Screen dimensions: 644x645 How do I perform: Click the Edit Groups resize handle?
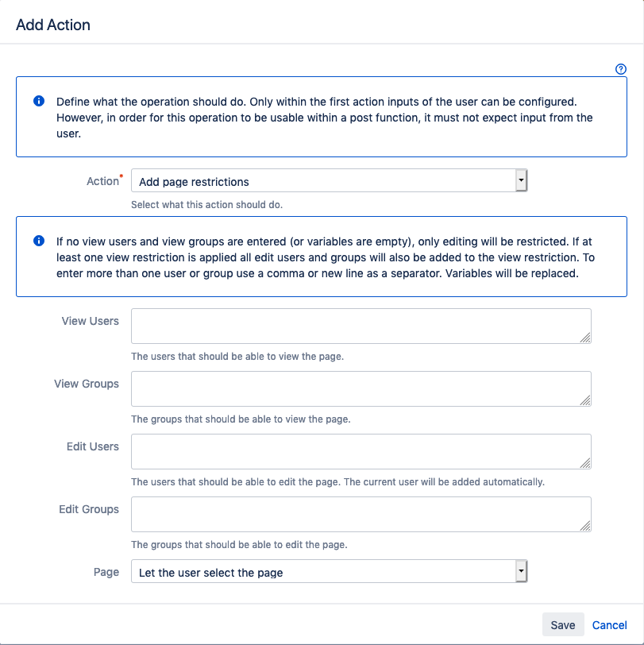click(585, 526)
